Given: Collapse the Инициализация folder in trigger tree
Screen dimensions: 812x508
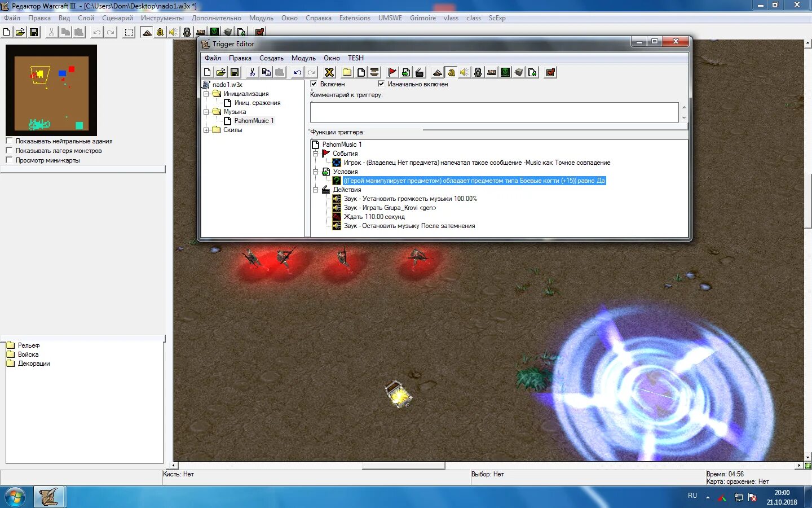Looking at the screenshot, I should coord(206,94).
